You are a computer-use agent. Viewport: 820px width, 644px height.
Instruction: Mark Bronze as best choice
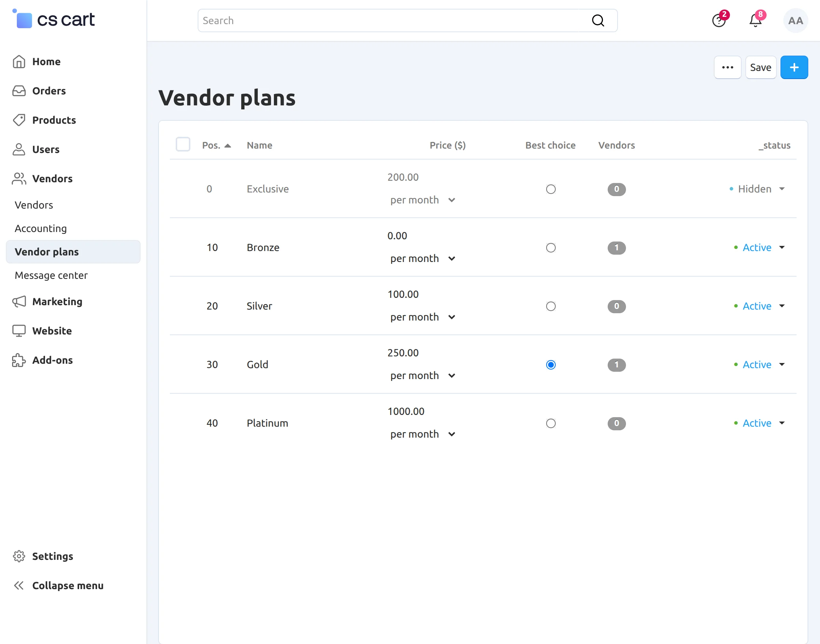point(551,248)
